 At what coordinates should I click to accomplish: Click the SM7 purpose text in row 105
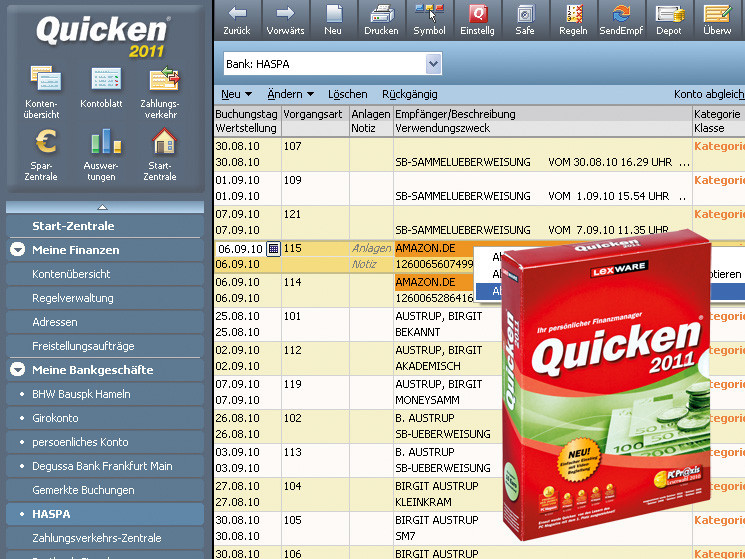(405, 536)
